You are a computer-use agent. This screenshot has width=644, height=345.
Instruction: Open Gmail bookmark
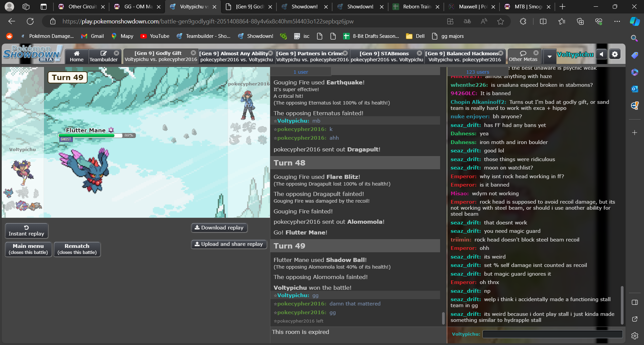[x=93, y=36]
